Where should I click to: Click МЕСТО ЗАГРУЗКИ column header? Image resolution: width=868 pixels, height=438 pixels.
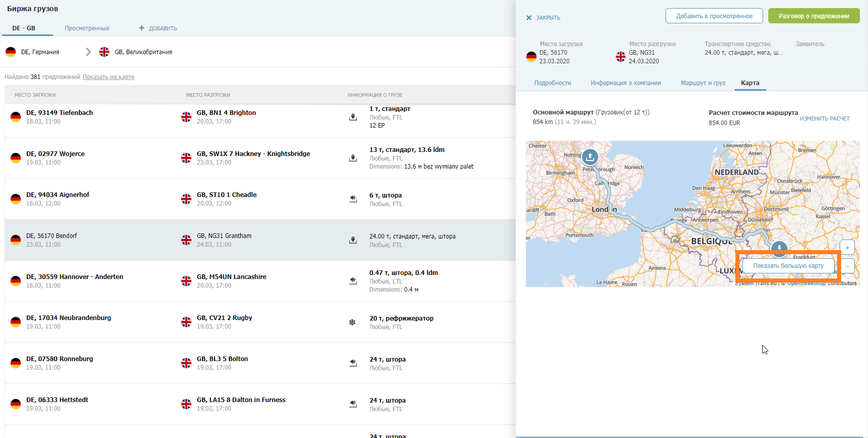[x=35, y=95]
